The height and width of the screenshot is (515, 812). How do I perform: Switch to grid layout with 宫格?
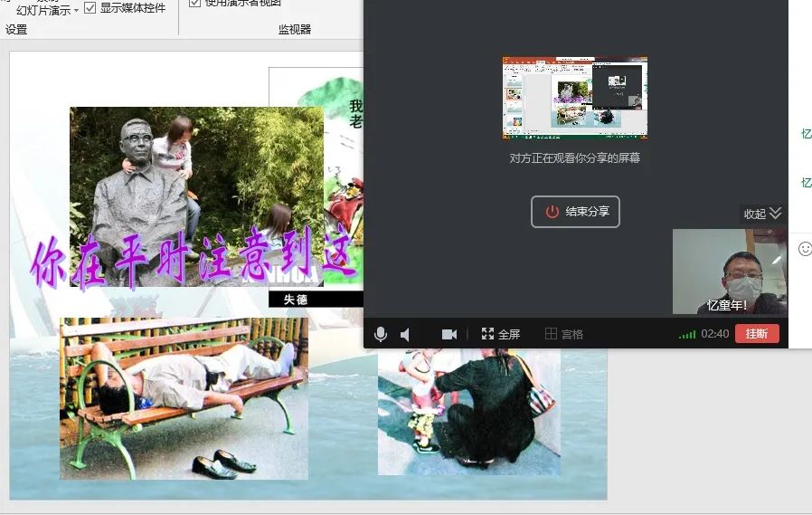point(563,334)
